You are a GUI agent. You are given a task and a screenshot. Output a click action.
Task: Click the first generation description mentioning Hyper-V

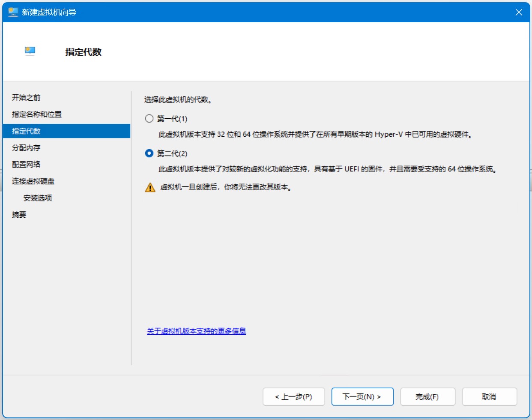(316, 135)
